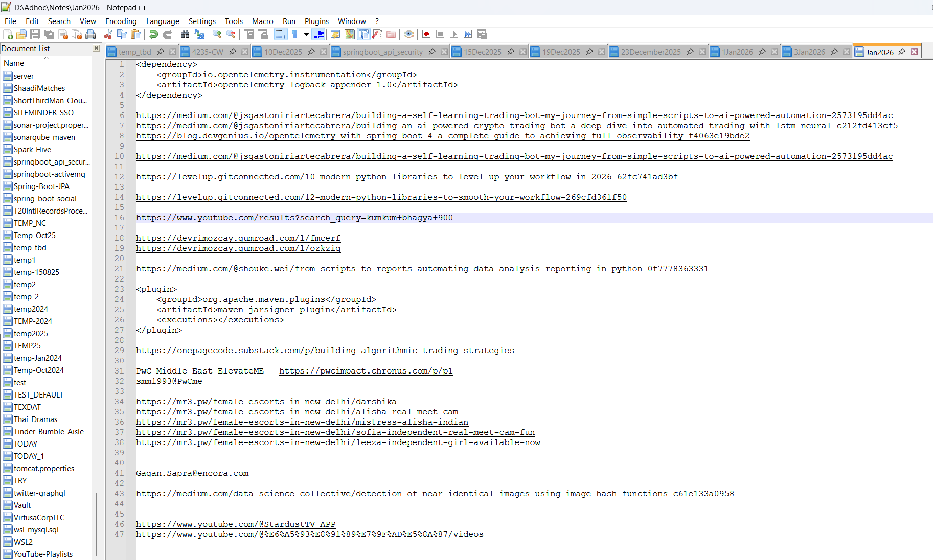This screenshot has height=560, width=933.
Task: Switch to the springboot_api_security tab
Action: click(x=382, y=52)
